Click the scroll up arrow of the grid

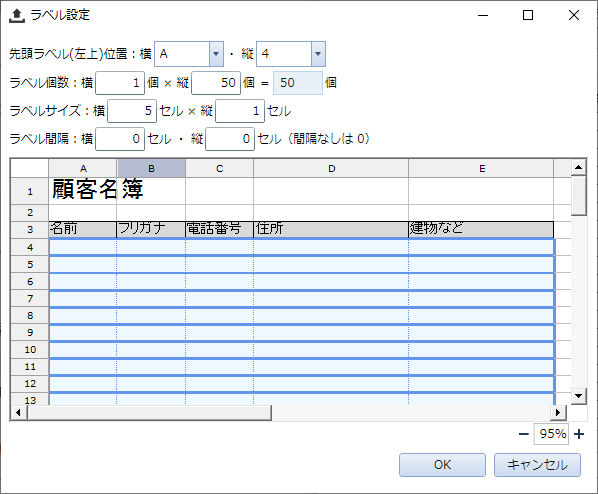tap(579, 167)
